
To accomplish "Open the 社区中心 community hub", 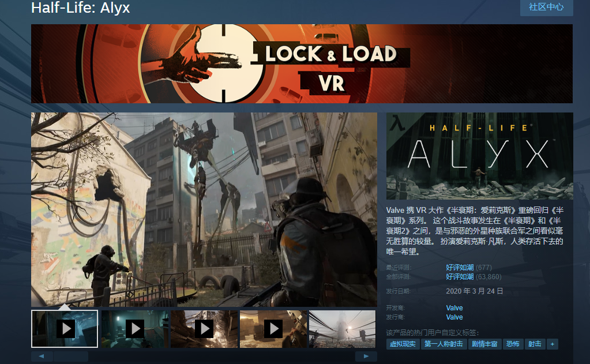I will tap(546, 7).
